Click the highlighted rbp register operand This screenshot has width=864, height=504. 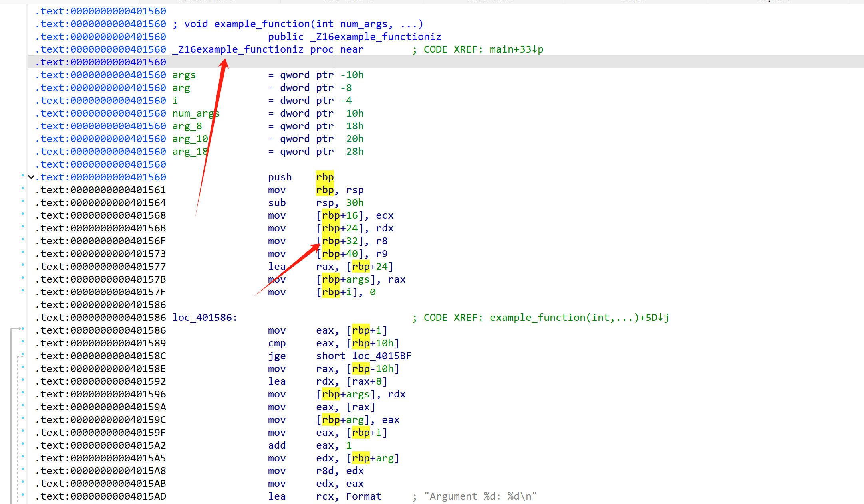coord(325,177)
